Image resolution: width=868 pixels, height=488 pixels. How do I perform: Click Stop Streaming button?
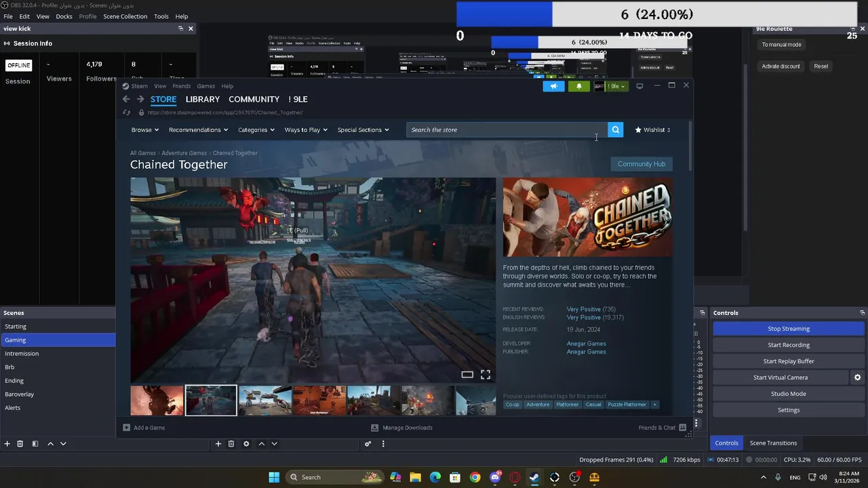point(788,329)
